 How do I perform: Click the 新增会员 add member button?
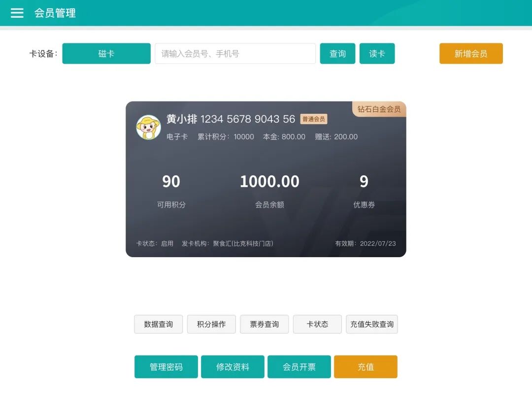coord(471,54)
